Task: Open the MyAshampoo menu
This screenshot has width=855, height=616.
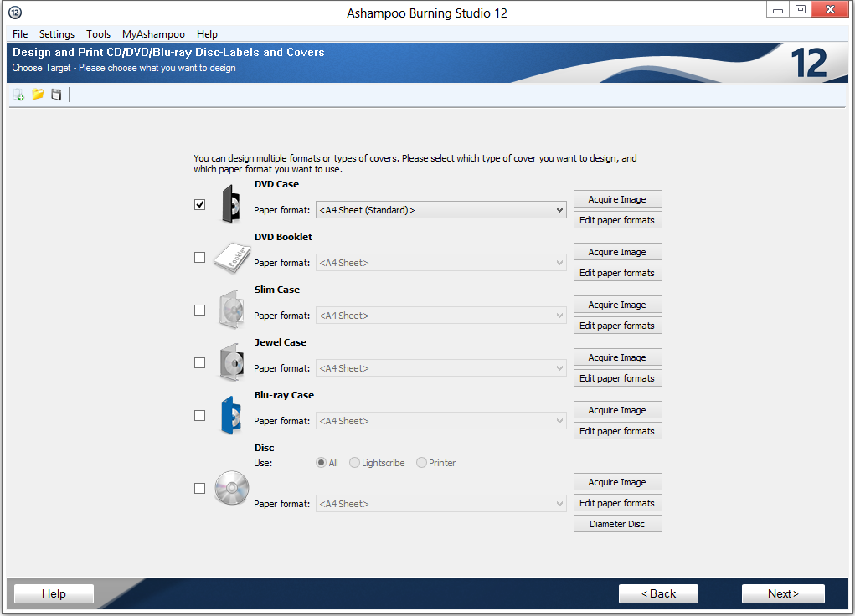Action: point(153,33)
